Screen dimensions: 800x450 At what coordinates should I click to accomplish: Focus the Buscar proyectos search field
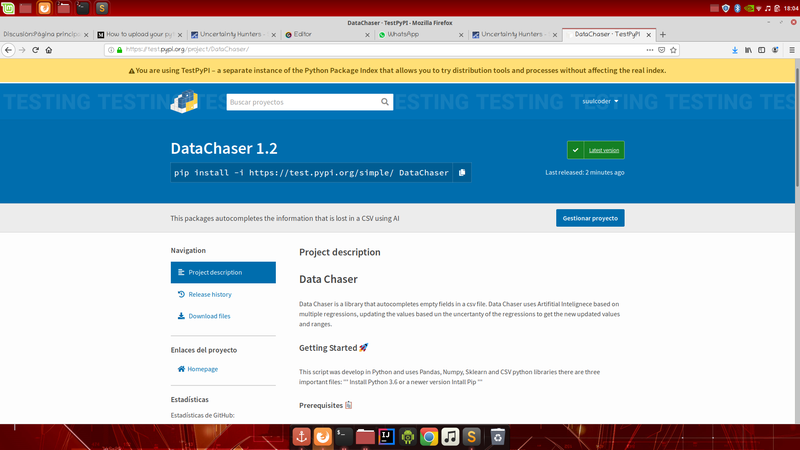pyautogui.click(x=300, y=102)
